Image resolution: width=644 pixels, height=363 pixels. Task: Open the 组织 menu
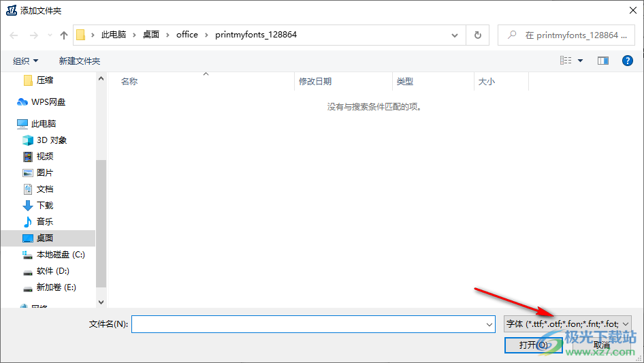coord(25,61)
